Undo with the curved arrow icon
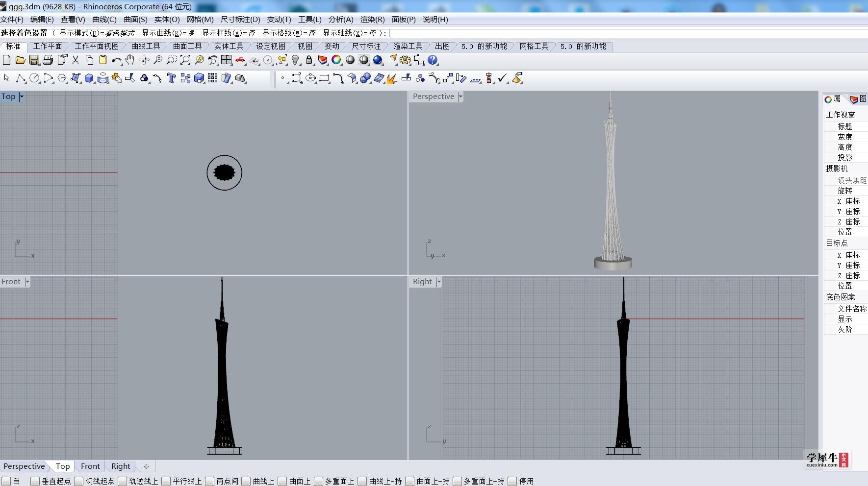 point(117,60)
